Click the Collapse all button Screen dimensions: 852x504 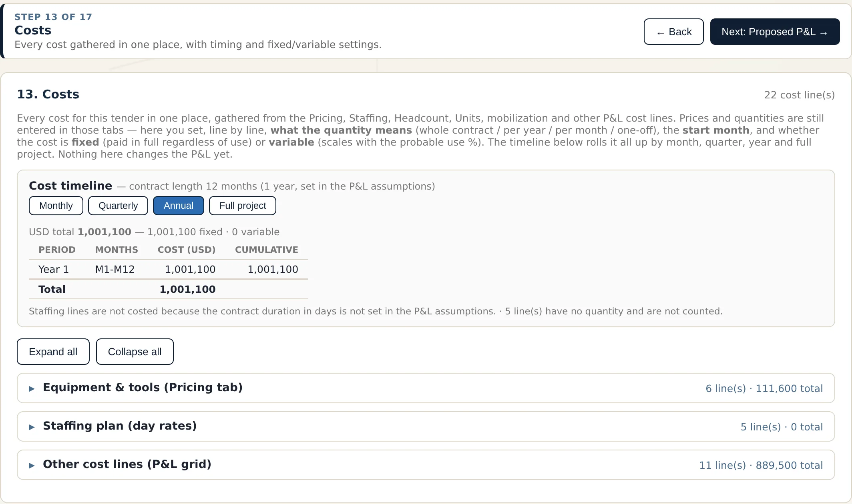click(135, 352)
